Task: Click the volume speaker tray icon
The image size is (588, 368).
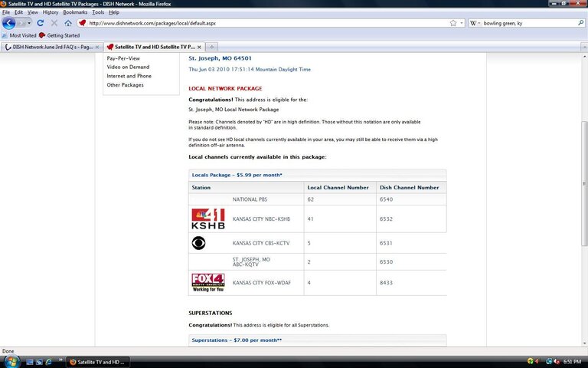Action: coord(557,362)
